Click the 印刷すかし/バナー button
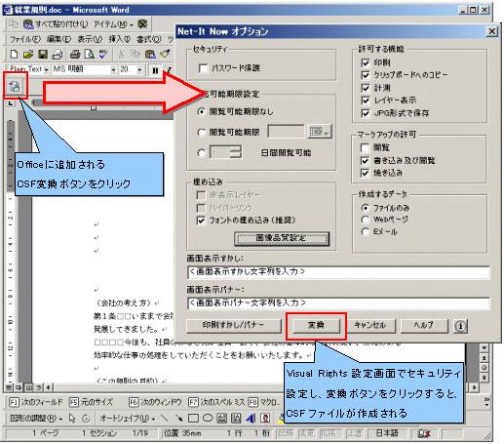The image size is (504, 444). tap(234, 325)
